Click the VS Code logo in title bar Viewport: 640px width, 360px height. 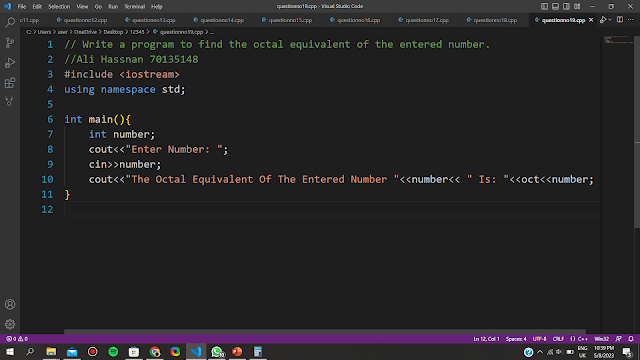(7, 6)
